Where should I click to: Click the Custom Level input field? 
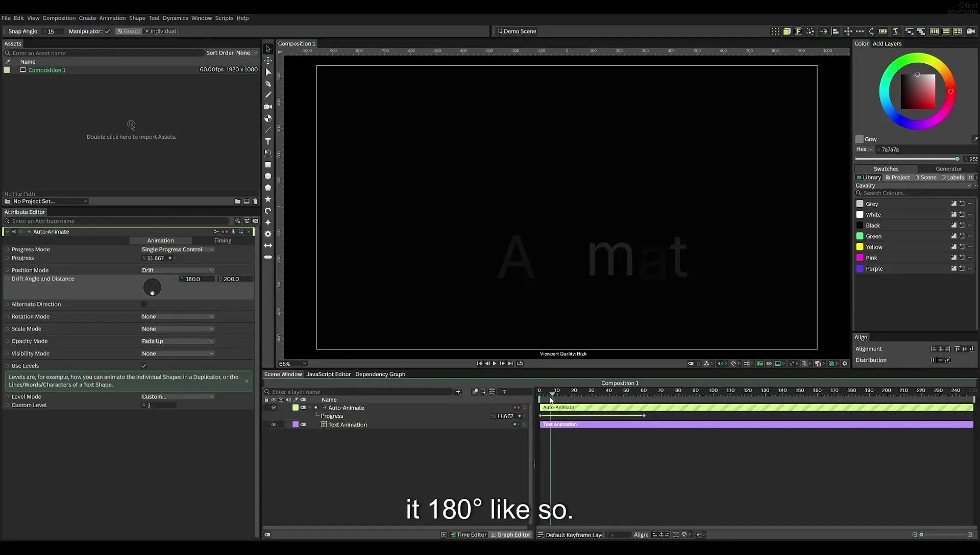pyautogui.click(x=159, y=406)
